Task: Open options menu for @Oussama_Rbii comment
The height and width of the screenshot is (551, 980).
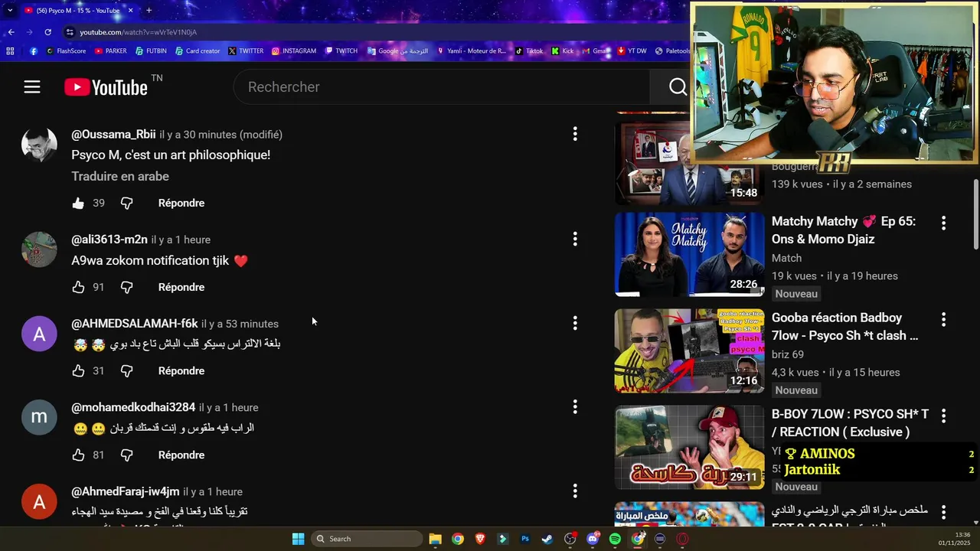Action: (x=575, y=134)
